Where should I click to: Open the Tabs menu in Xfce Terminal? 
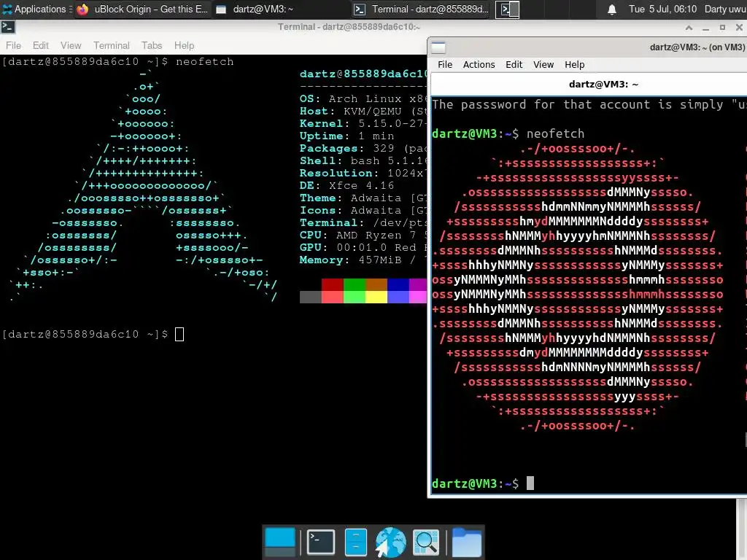point(152,45)
